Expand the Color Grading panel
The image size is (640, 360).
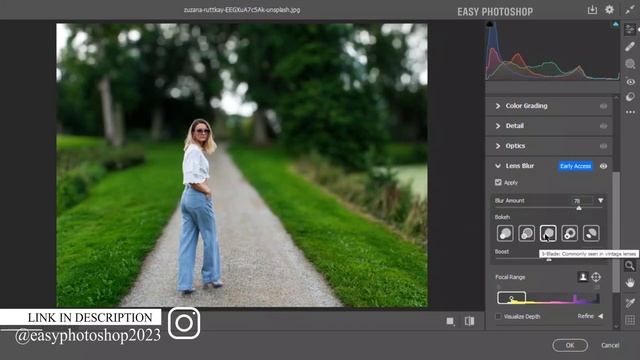(x=498, y=106)
